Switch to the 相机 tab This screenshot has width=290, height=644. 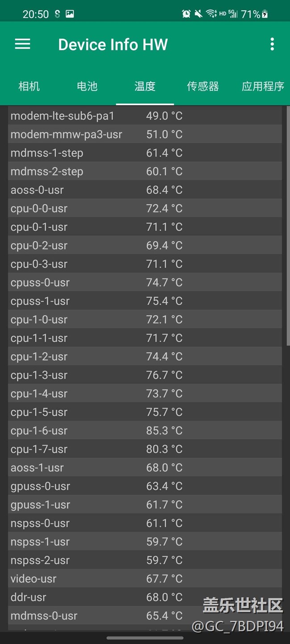(x=29, y=86)
